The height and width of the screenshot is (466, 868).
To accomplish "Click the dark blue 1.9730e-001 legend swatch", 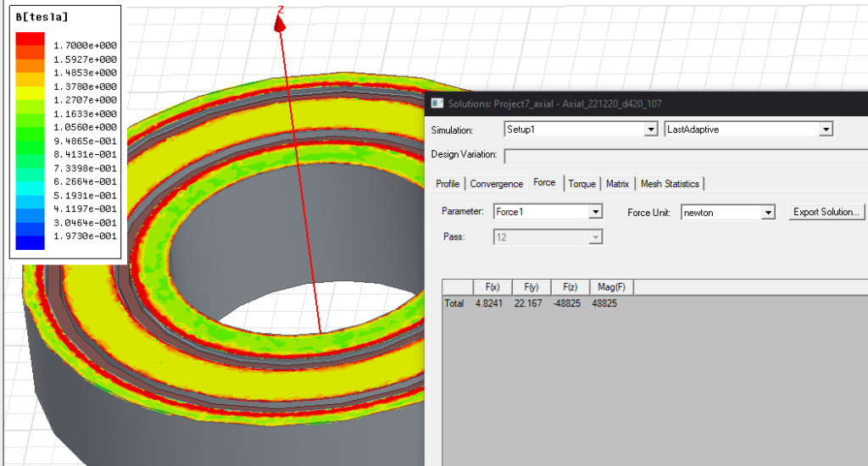I will [x=30, y=242].
